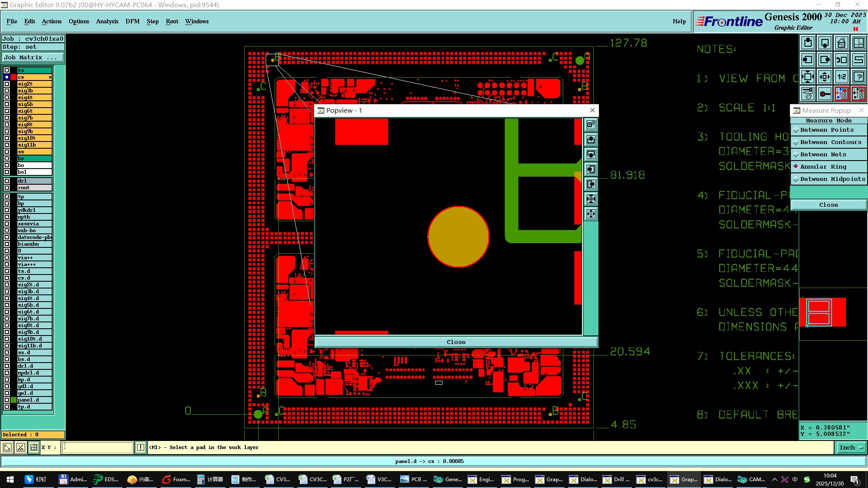Click the snap-to-grid pad icon
868x488 pixels.
(x=825, y=94)
